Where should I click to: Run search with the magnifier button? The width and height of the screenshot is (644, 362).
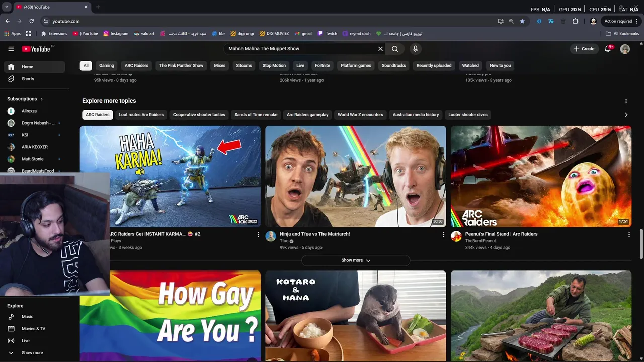(395, 49)
